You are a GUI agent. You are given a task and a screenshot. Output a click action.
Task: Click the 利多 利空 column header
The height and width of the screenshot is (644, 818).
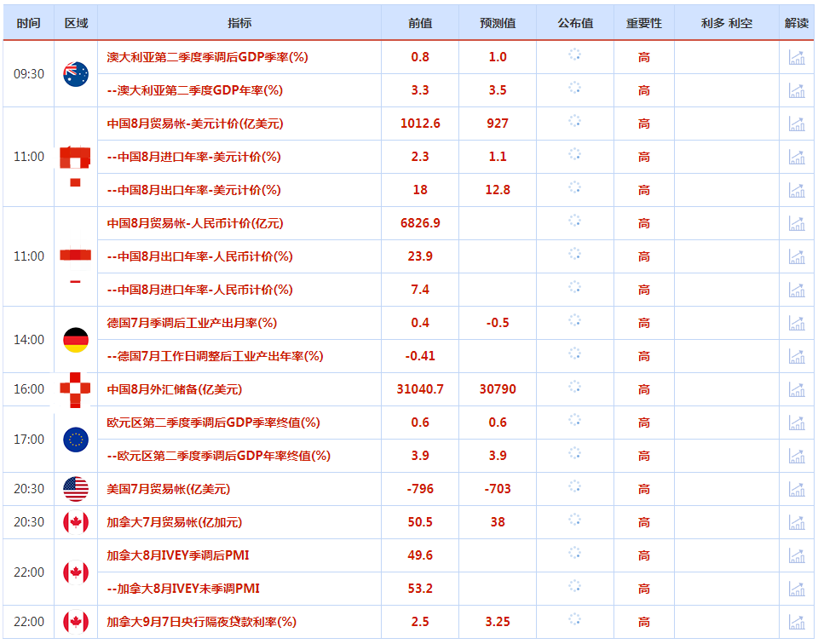(726, 23)
